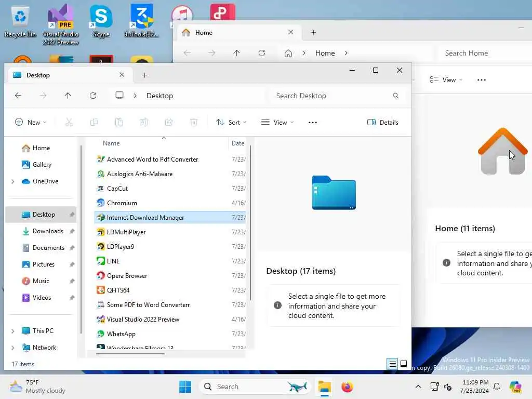Open the See more ellipsis in Desktop toolbar
The height and width of the screenshot is (399, 532).
(312, 123)
